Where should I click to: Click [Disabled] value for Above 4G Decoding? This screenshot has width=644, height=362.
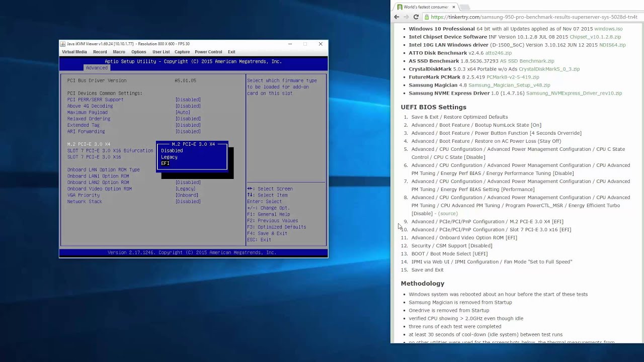[x=188, y=106]
